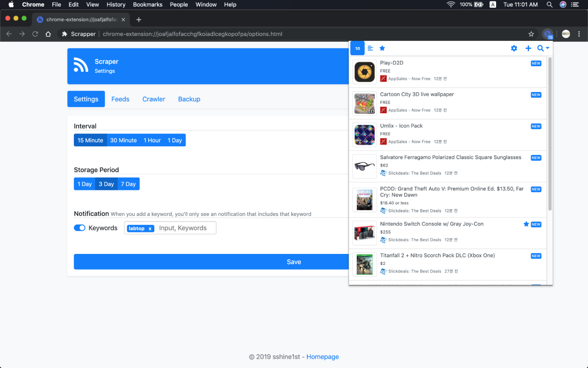The height and width of the screenshot is (368, 588).
Task: Click the plus icon to add feed
Action: 528,48
